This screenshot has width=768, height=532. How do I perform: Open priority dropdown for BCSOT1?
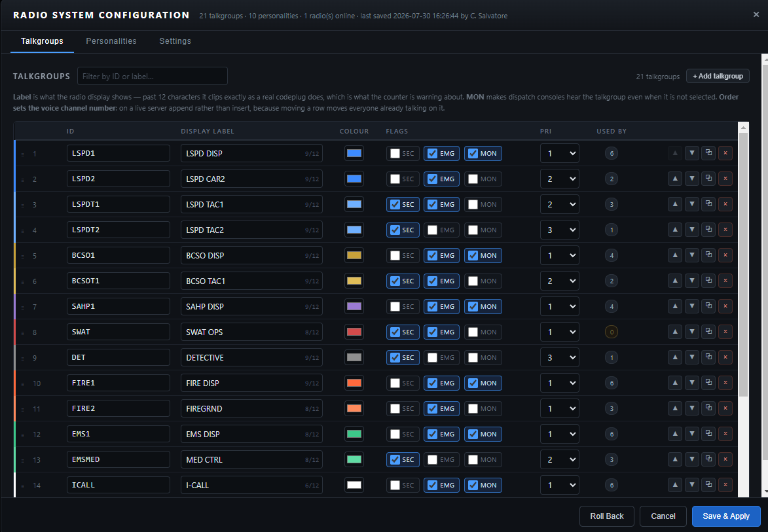(x=559, y=281)
